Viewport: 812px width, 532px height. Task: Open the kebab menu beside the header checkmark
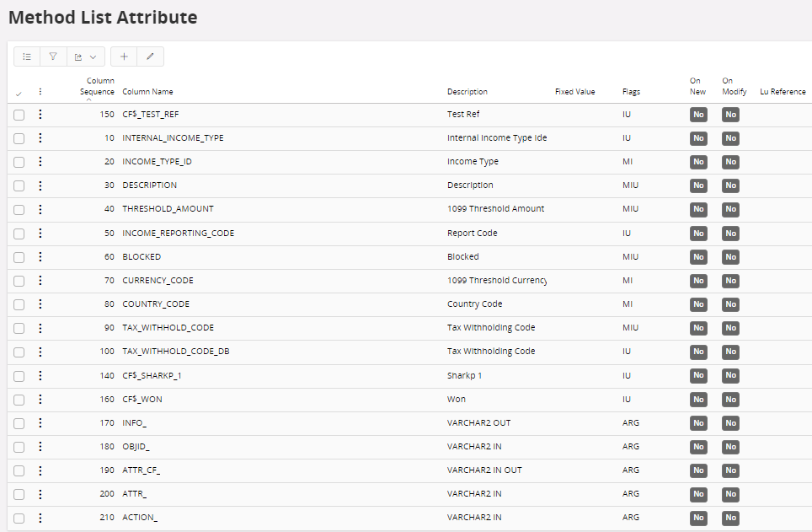point(40,91)
